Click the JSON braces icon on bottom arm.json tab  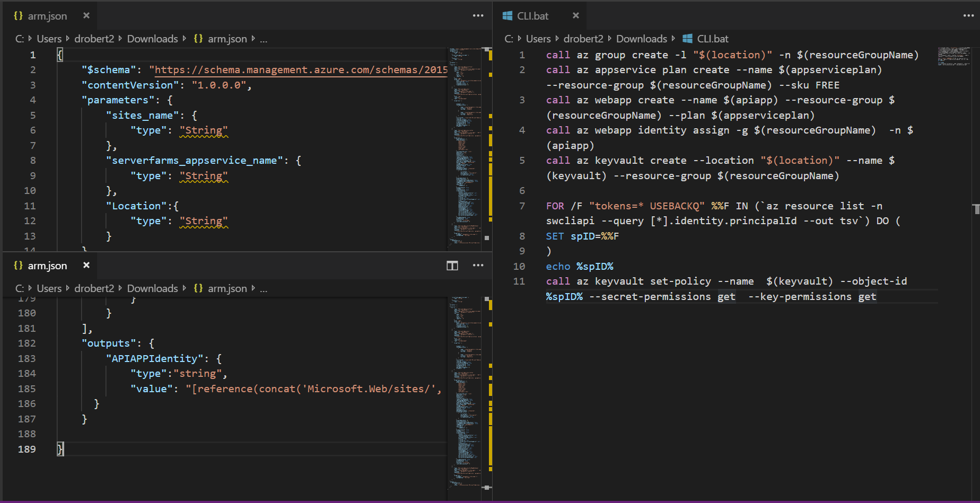tap(18, 265)
